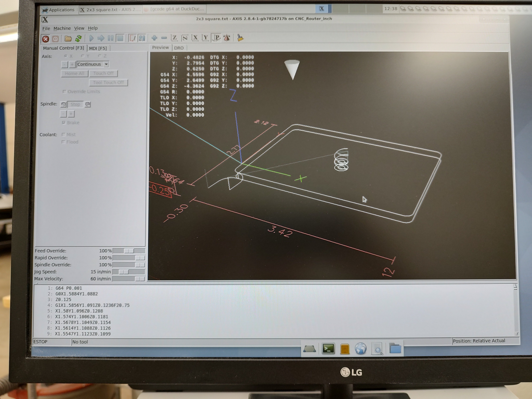
Task: Zoom in with the plus icon
Action: click(x=154, y=38)
